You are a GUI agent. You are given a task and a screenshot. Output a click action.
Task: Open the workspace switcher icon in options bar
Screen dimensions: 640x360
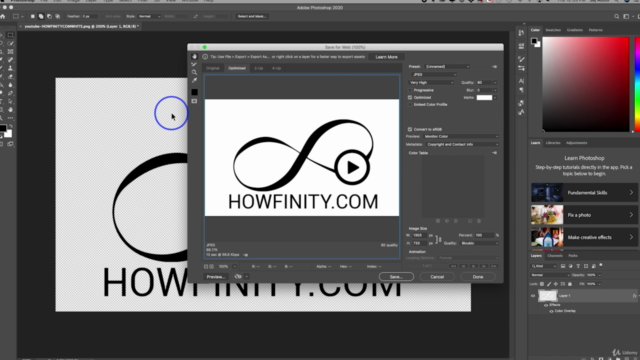(626, 16)
